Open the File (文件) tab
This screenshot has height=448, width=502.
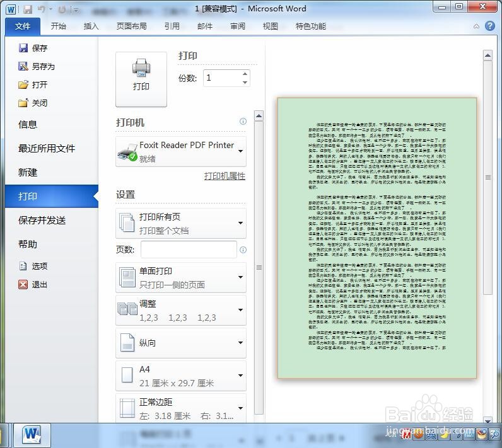point(23,26)
